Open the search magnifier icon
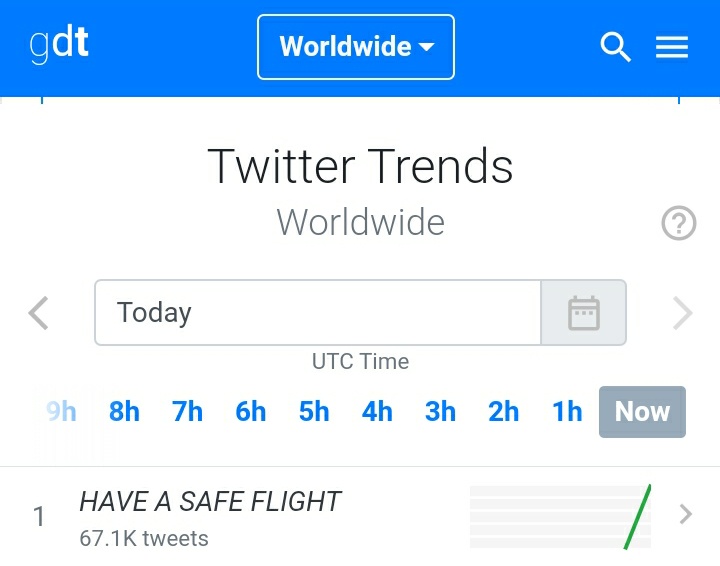Image resolution: width=720 pixels, height=566 pixels. coord(615,47)
